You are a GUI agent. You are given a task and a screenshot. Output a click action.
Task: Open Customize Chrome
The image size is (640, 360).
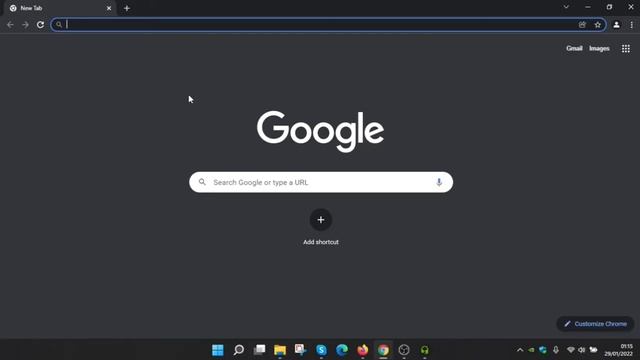pyautogui.click(x=595, y=324)
